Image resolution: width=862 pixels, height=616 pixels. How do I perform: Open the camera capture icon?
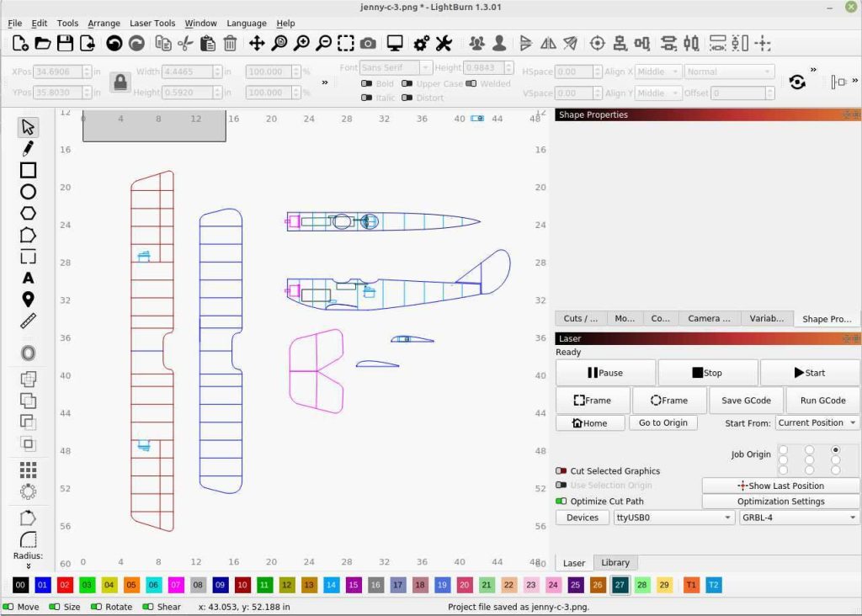368,43
